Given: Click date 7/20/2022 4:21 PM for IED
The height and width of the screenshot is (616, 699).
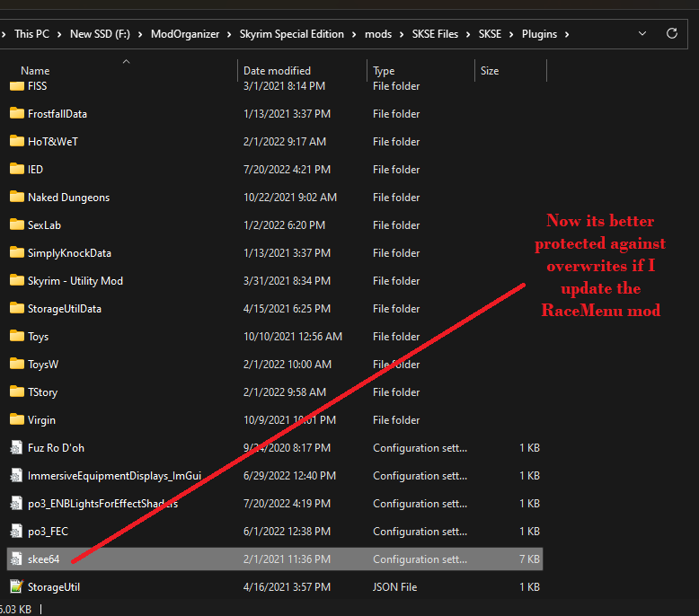Looking at the screenshot, I should pos(288,169).
